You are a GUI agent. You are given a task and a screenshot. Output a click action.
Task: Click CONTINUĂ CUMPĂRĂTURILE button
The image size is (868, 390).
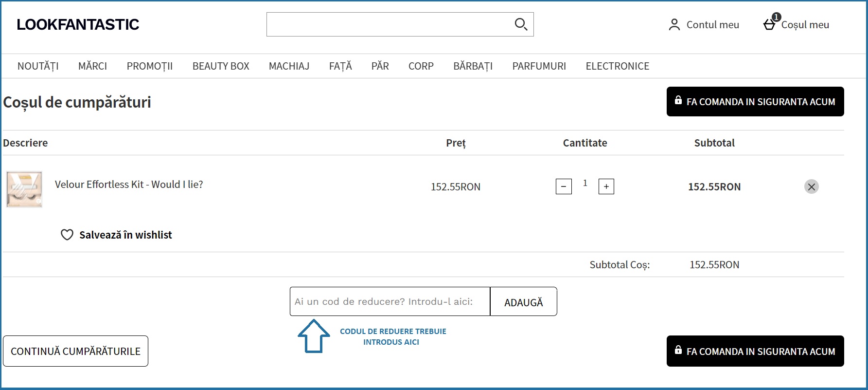(x=75, y=351)
